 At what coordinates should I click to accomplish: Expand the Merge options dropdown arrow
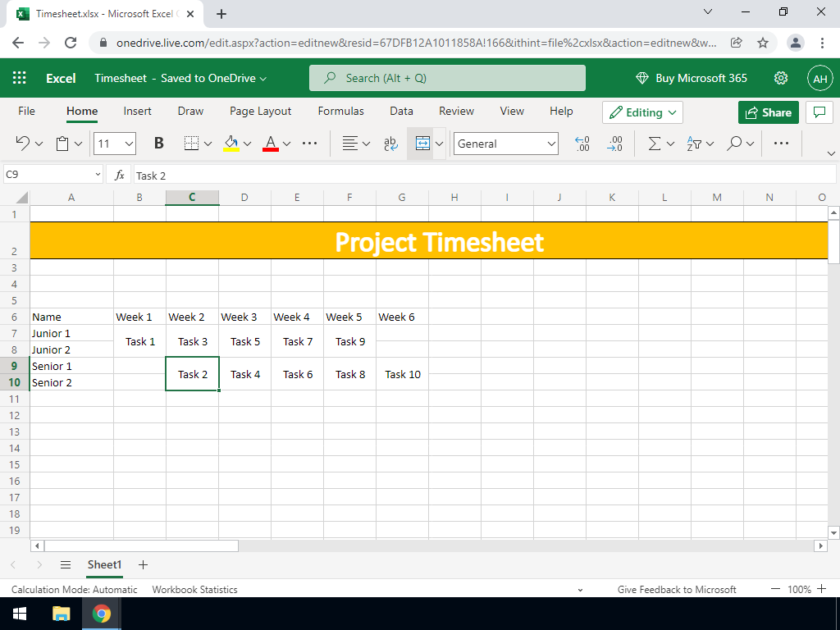tap(440, 144)
